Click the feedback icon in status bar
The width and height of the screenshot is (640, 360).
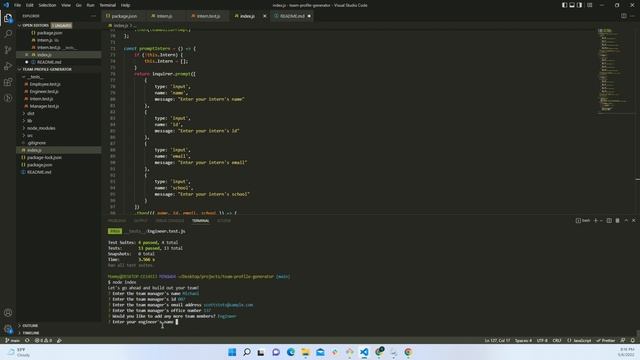[623, 340]
